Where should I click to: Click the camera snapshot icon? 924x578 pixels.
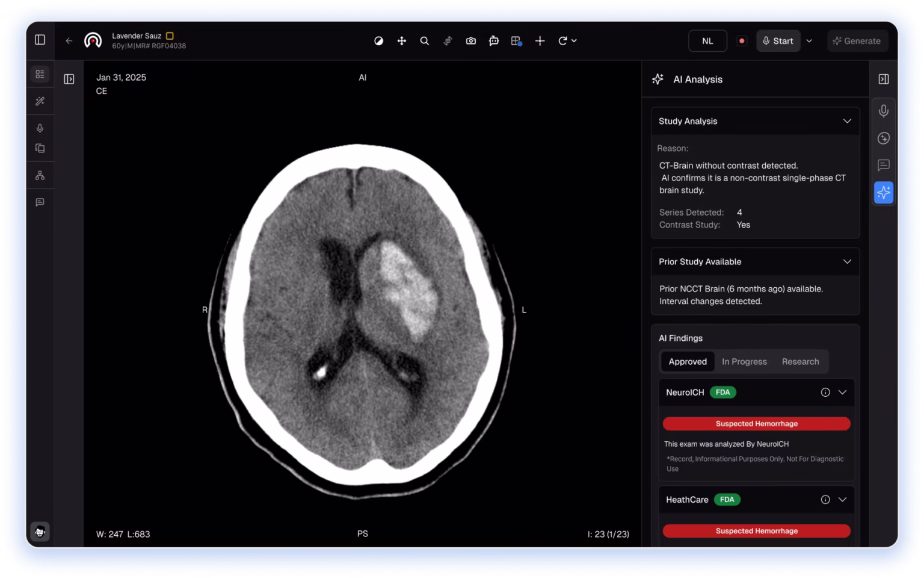(470, 41)
